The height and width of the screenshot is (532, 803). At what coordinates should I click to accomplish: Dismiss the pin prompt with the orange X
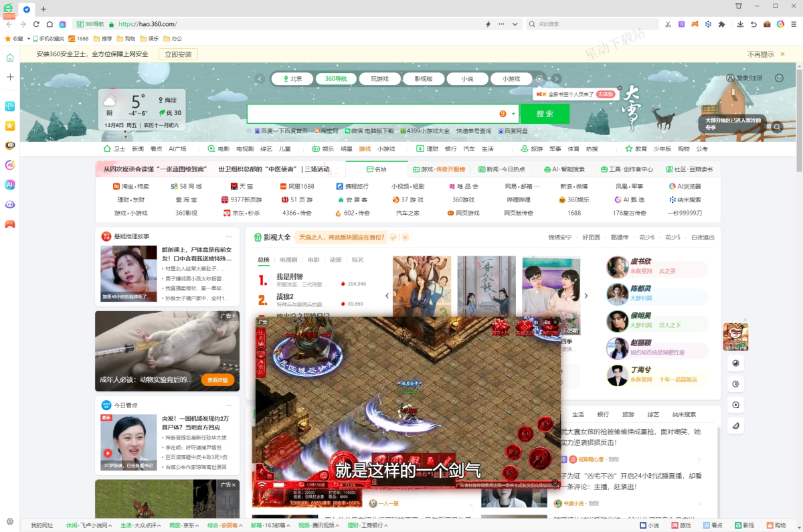point(405,238)
